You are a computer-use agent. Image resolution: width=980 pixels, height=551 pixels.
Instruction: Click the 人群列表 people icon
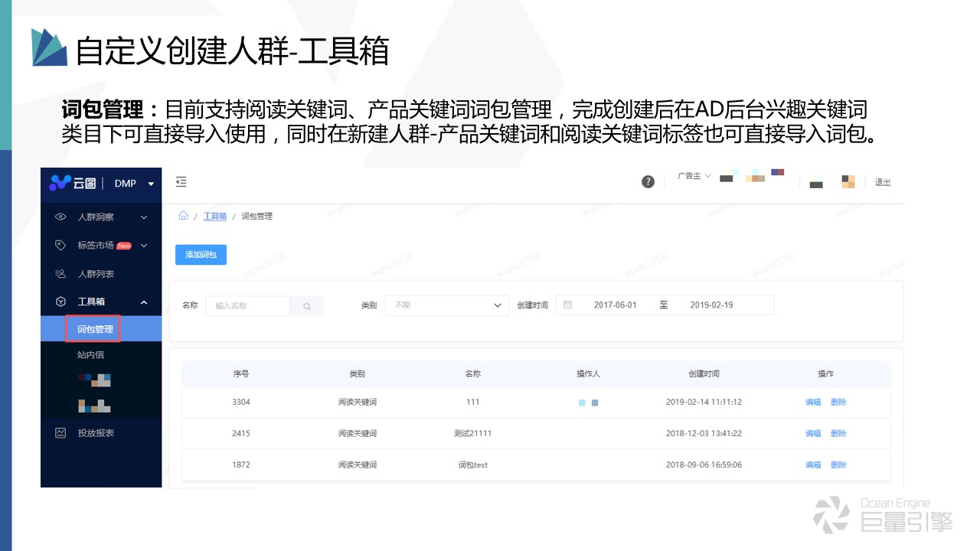pos(60,273)
